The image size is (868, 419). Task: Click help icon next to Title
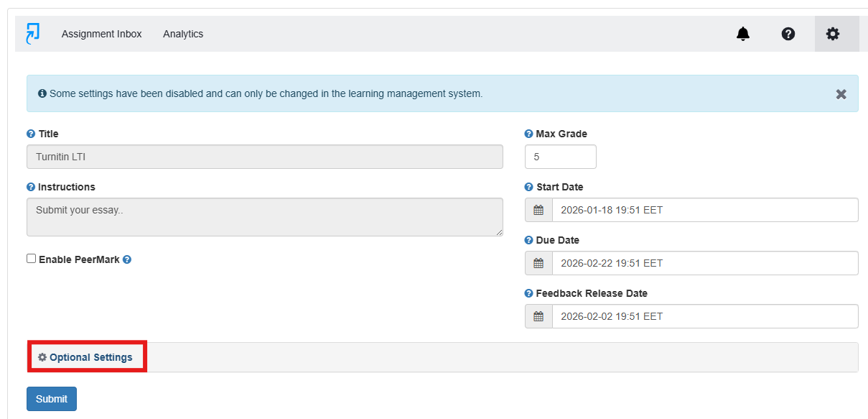click(x=31, y=134)
